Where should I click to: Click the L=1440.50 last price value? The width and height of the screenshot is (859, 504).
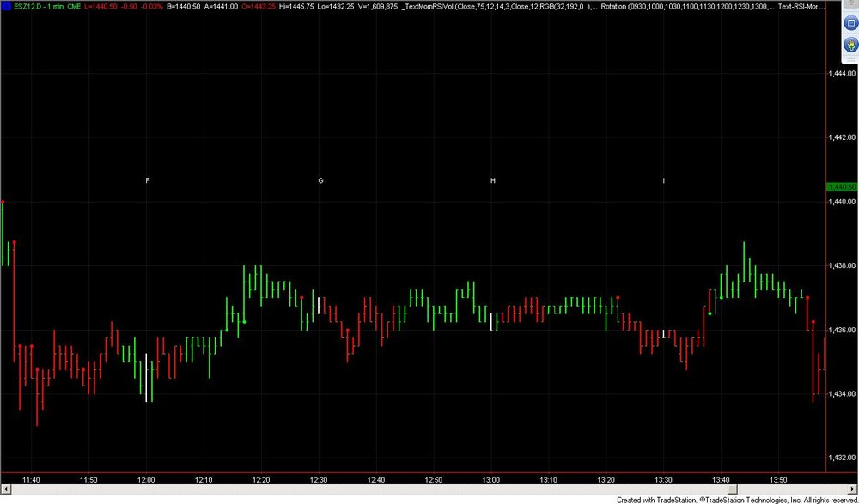[x=101, y=6]
